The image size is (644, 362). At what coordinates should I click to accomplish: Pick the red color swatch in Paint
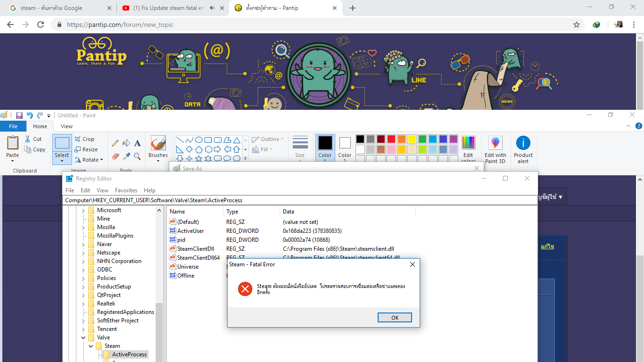click(x=391, y=139)
